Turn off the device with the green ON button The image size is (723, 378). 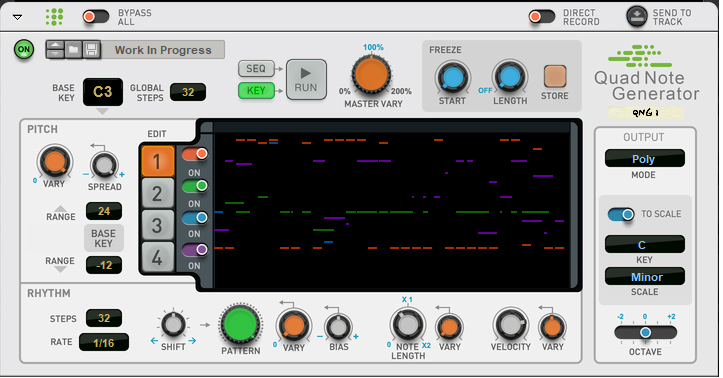point(24,49)
